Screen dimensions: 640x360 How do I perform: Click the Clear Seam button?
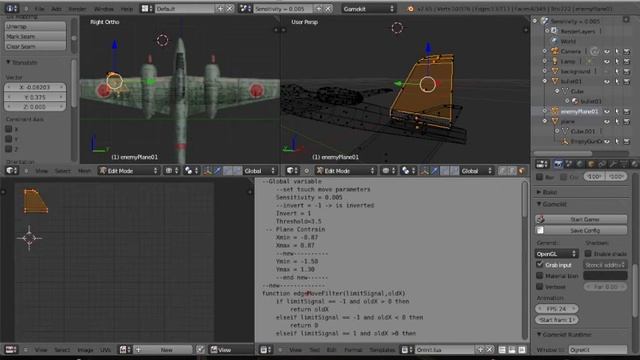click(x=35, y=46)
